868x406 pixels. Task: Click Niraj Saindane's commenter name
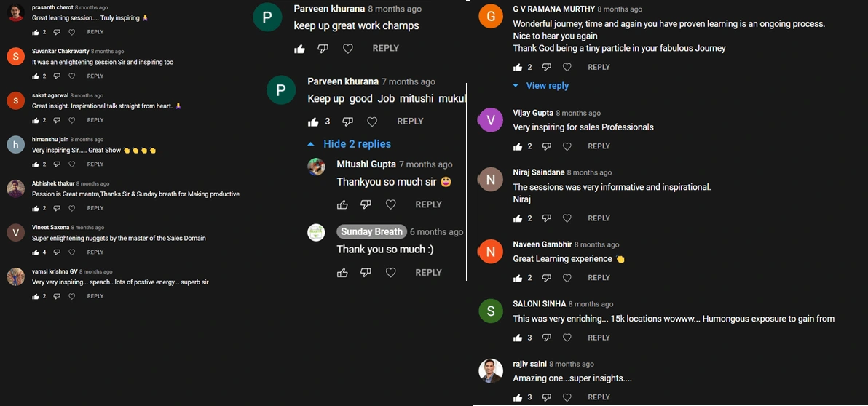click(538, 172)
